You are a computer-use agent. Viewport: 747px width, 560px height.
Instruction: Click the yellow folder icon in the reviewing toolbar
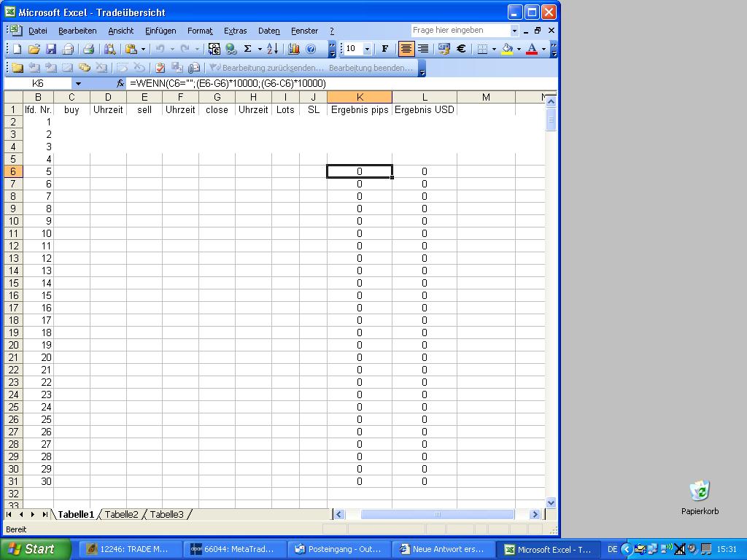pos(18,68)
